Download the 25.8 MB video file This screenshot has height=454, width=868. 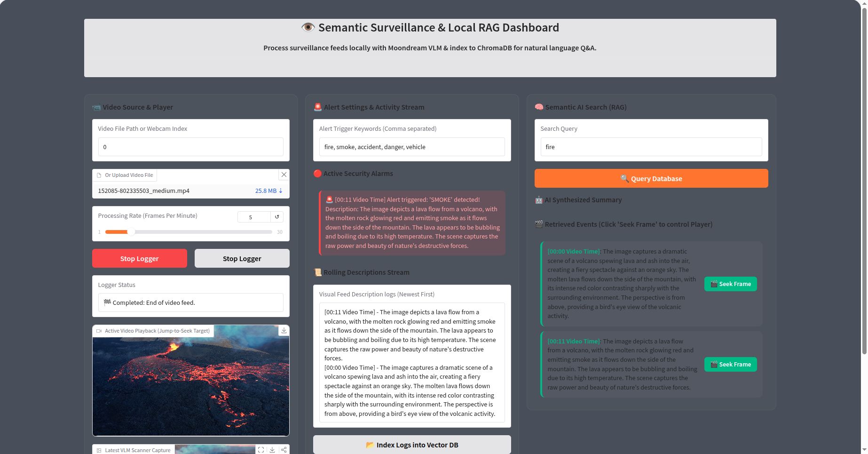coord(269,191)
